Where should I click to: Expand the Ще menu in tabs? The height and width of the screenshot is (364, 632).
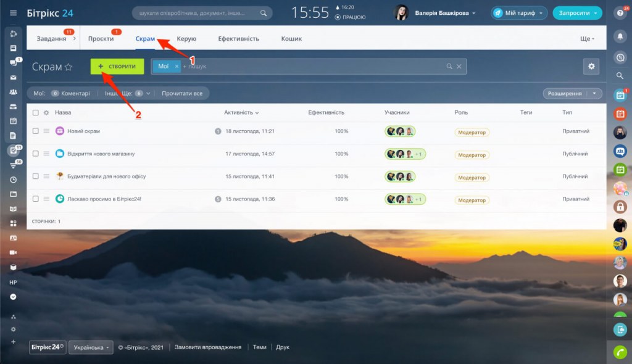pyautogui.click(x=588, y=39)
